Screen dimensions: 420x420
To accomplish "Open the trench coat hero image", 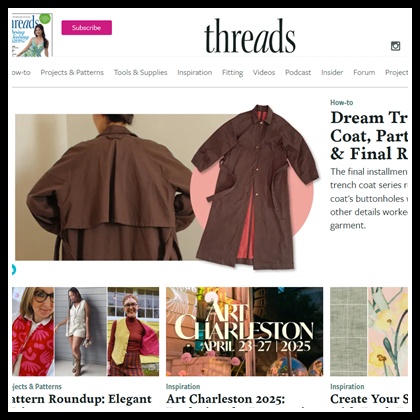I will [167, 187].
